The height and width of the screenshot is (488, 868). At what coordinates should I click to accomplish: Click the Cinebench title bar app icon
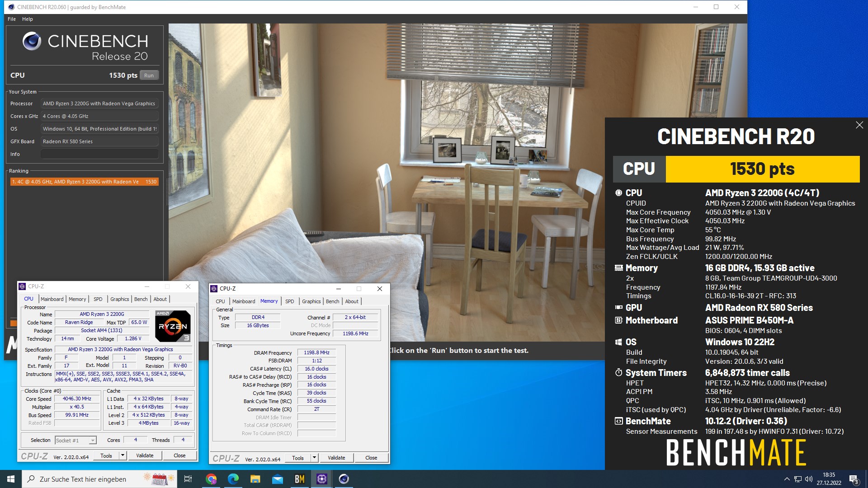coord(11,7)
